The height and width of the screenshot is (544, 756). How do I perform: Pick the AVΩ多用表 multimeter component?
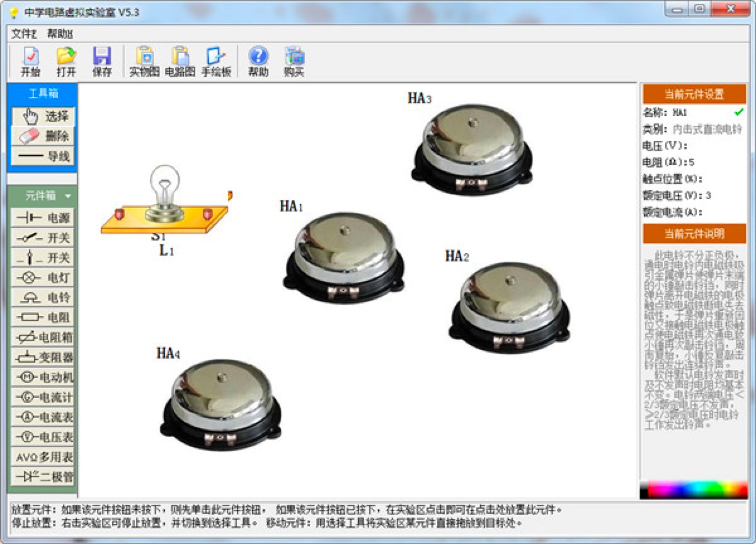click(43, 456)
